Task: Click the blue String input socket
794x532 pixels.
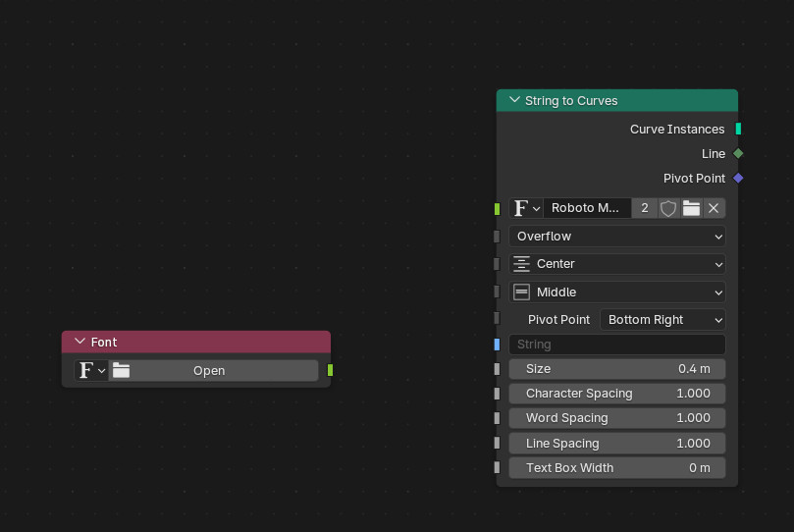Action: [x=497, y=345]
